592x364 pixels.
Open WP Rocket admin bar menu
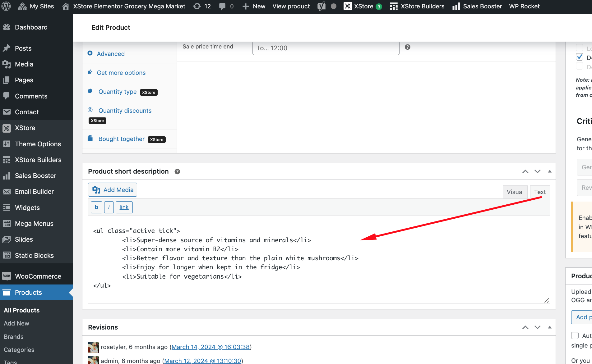(x=524, y=6)
